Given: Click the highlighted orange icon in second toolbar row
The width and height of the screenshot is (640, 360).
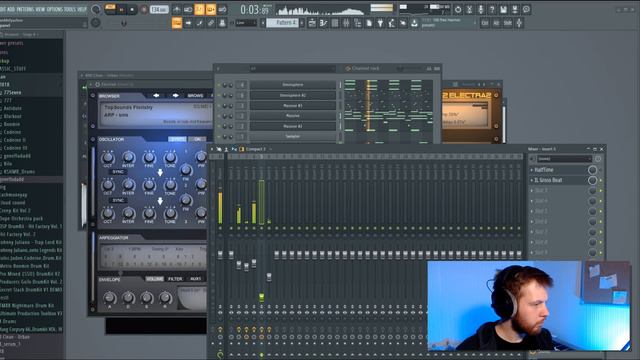Looking at the screenshot, I should (177, 23).
